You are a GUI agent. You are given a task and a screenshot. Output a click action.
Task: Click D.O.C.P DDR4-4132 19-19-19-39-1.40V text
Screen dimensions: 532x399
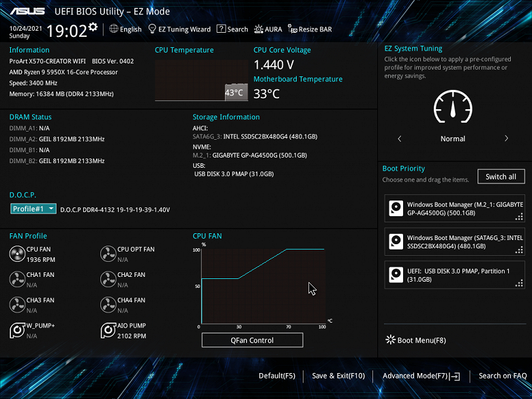pos(115,209)
